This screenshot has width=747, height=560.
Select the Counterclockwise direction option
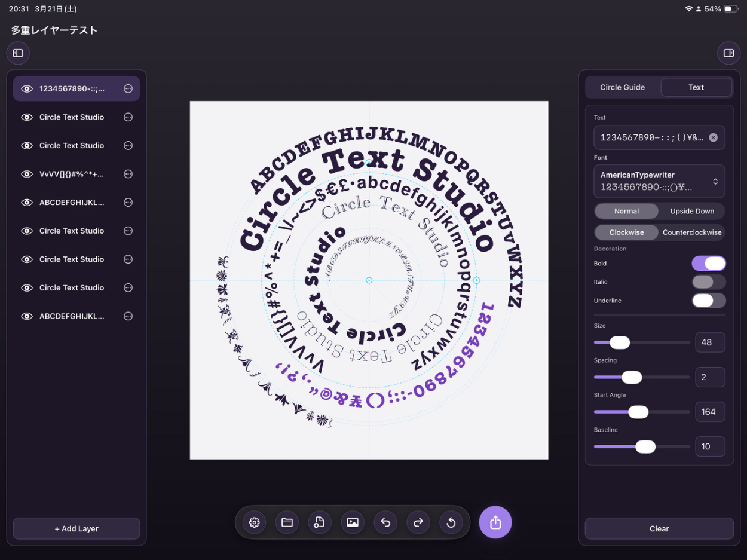pyautogui.click(x=692, y=232)
